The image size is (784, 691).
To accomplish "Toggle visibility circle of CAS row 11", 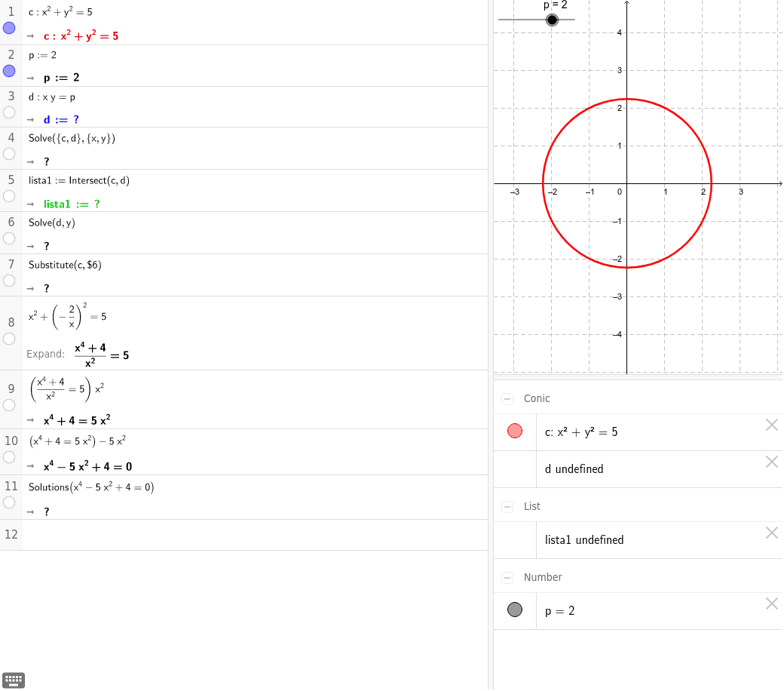I will [x=9, y=503].
